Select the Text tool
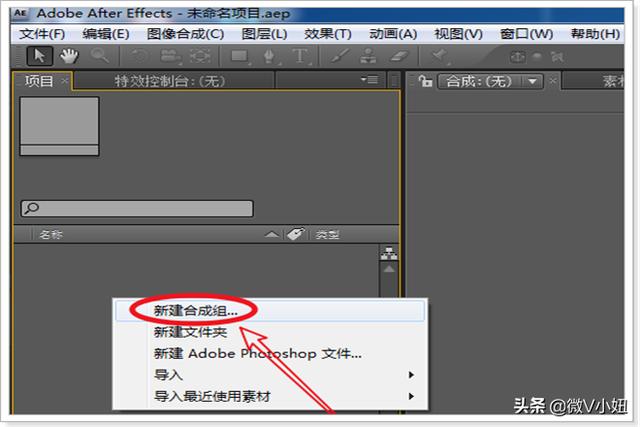Image resolution: width=640 pixels, height=427 pixels. coord(300,56)
